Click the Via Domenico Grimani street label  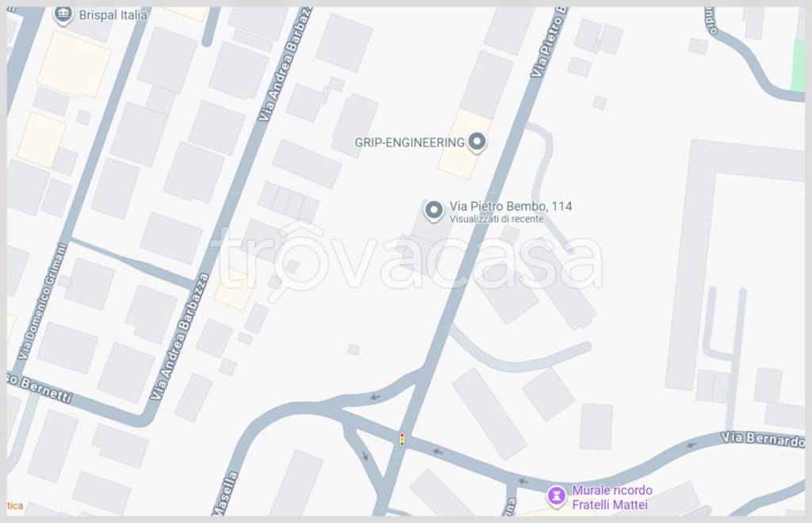[43, 302]
